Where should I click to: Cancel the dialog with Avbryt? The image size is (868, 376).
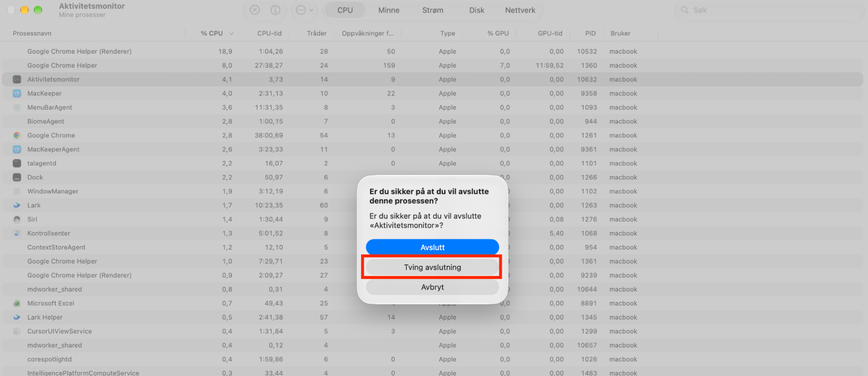coord(432,287)
